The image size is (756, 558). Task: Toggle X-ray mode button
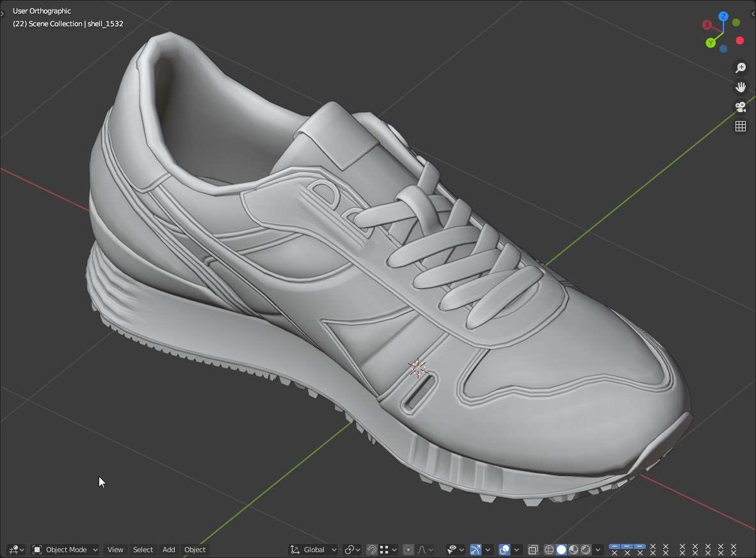(533, 550)
